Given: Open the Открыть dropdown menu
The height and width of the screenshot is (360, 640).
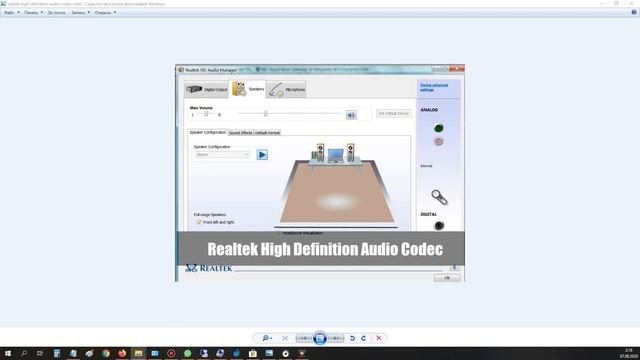Looking at the screenshot, I should (x=105, y=13).
